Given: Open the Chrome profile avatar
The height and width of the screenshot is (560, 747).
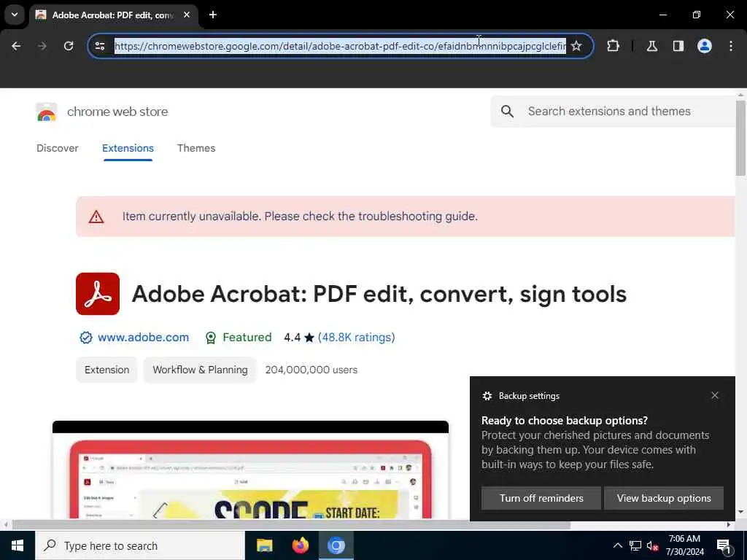Looking at the screenshot, I should pyautogui.click(x=705, y=46).
